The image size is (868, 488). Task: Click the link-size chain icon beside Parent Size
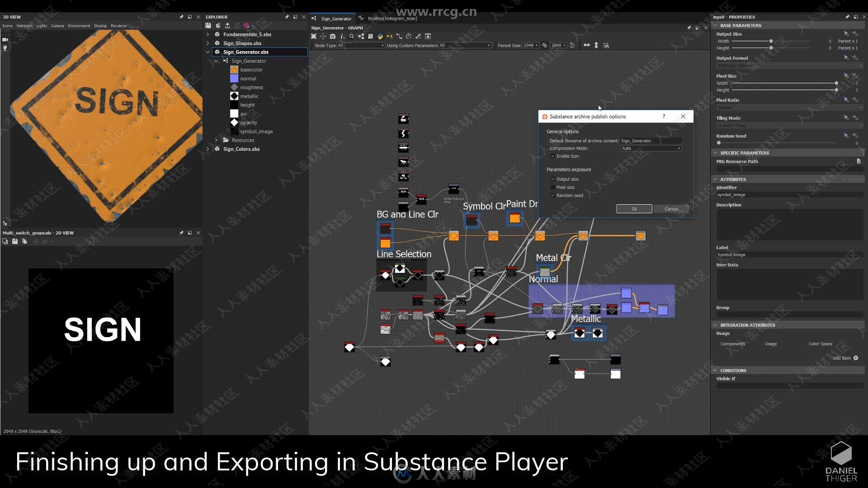coord(545,45)
